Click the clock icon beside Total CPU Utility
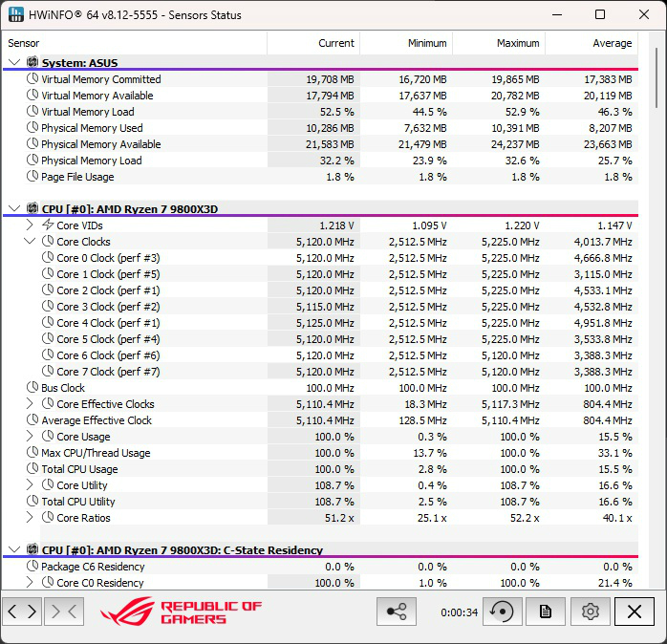Image resolution: width=667 pixels, height=644 pixels. [x=32, y=501]
